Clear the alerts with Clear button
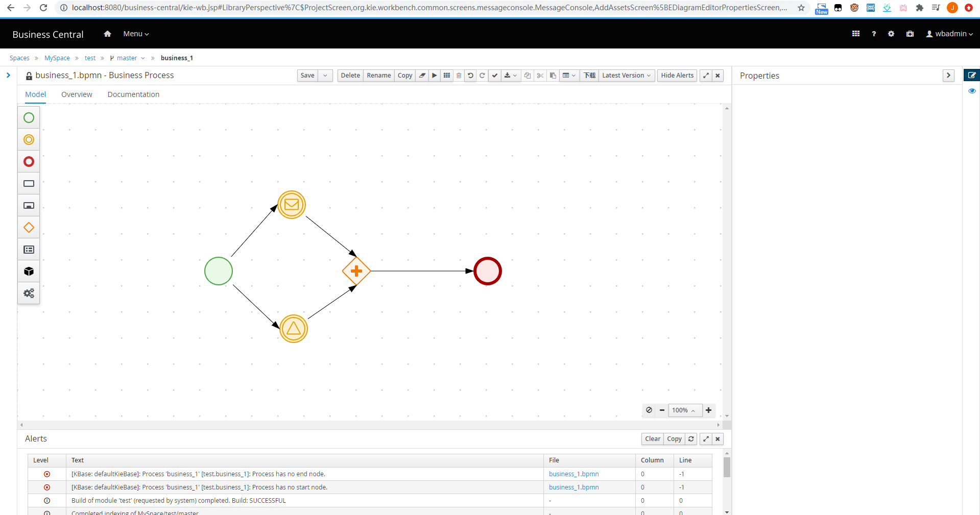The width and height of the screenshot is (980, 515). [653, 439]
